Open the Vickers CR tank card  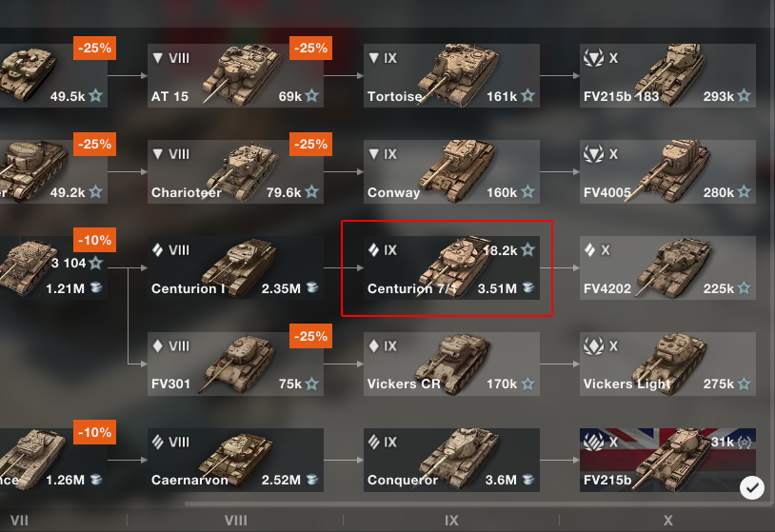click(x=451, y=365)
